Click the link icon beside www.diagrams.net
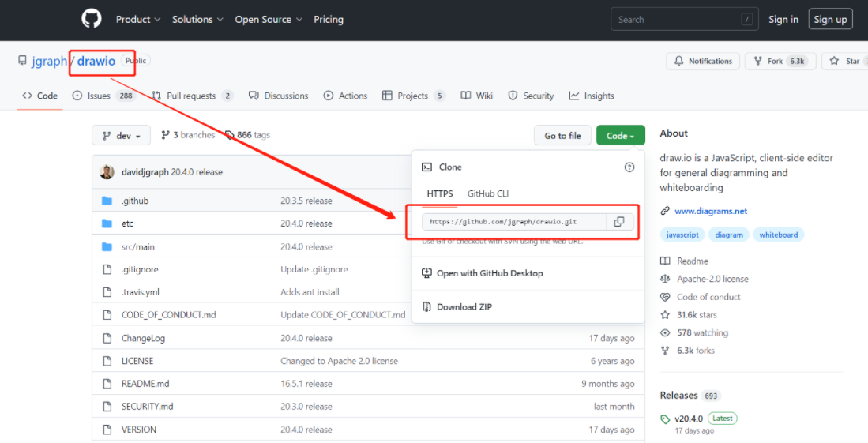Image resolution: width=868 pixels, height=443 pixels. [665, 211]
